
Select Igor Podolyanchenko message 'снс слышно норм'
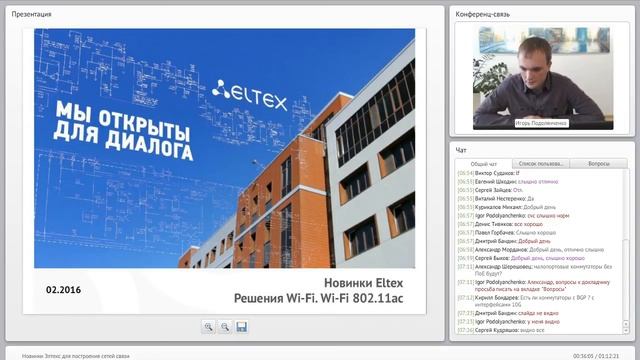point(513,216)
